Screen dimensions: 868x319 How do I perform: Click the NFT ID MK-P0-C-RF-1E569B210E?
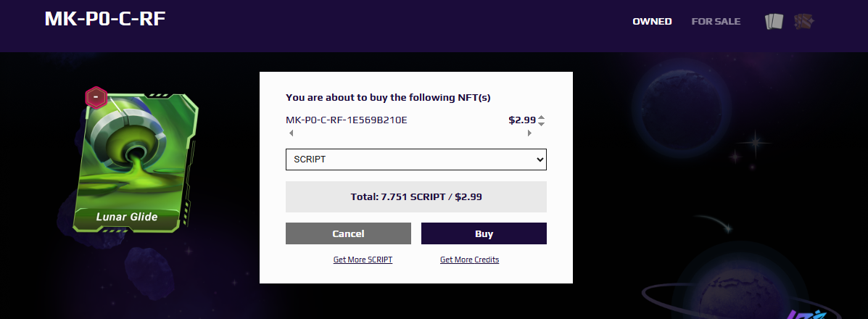click(x=347, y=120)
